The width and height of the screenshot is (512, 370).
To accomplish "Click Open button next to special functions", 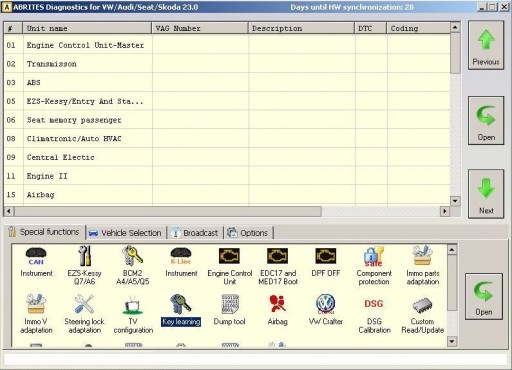I will [484, 297].
